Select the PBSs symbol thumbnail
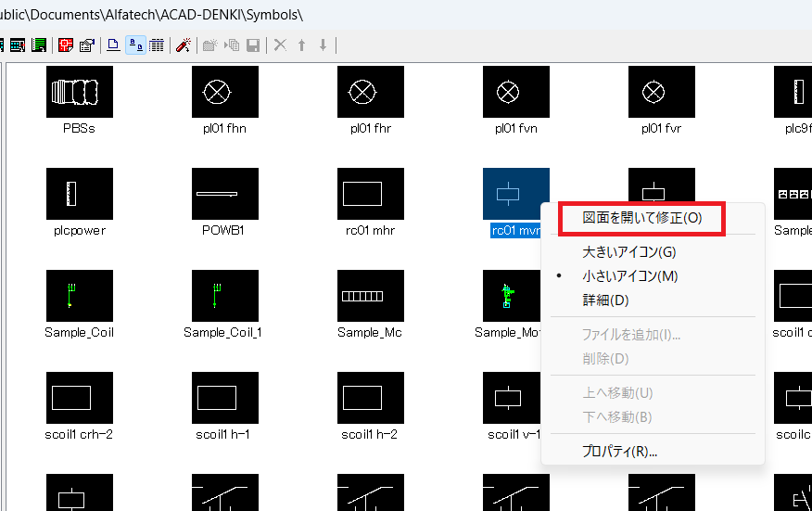Image resolution: width=812 pixels, height=511 pixels. pos(79,92)
